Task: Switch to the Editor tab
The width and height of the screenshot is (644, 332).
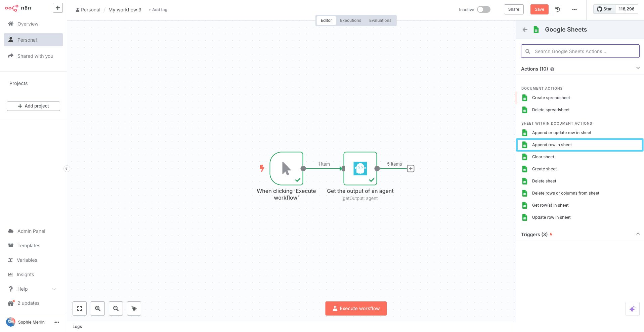Action: 326,20
